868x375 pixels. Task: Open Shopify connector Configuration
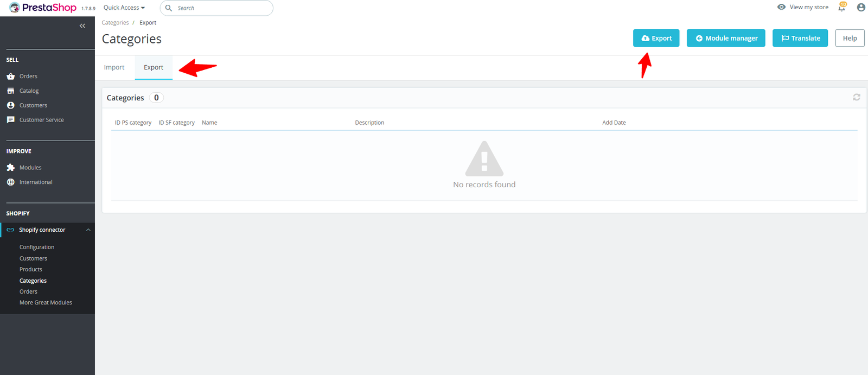pos(37,247)
